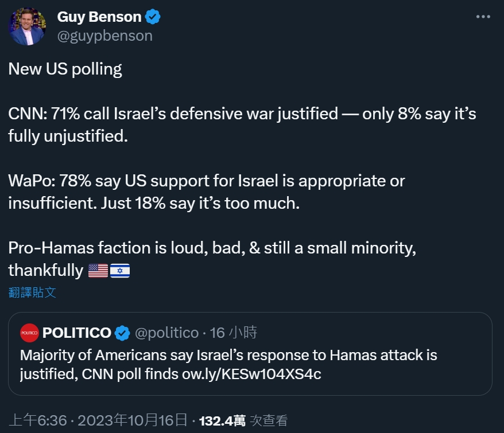The width and height of the screenshot is (504, 433).
Task: Open the Guy Benson display name link
Action: pyautogui.click(x=99, y=17)
